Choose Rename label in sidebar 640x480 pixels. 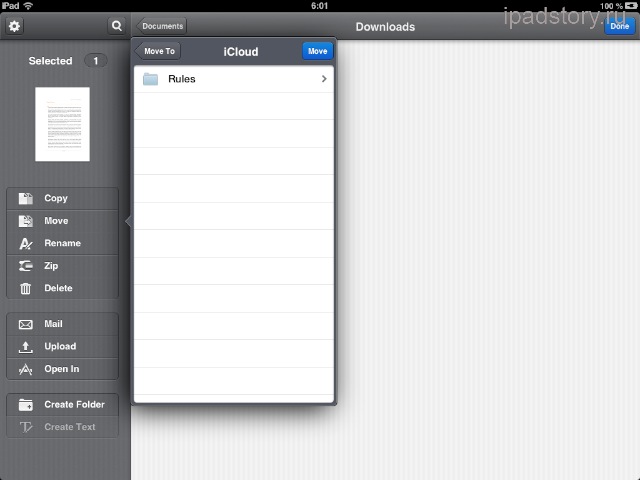[x=62, y=243]
